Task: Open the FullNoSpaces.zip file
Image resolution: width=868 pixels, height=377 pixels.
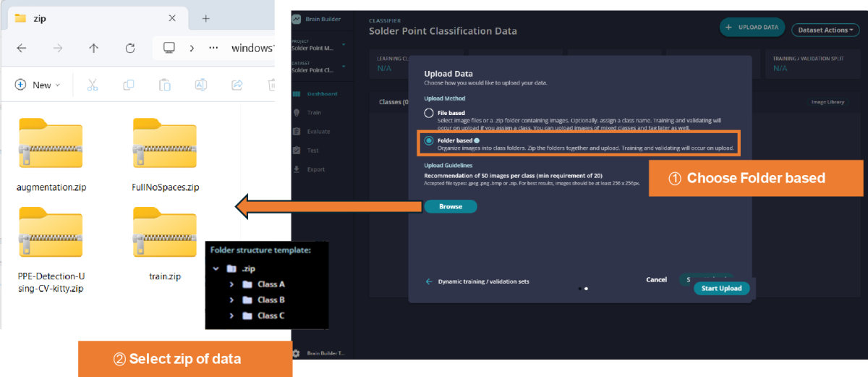Action: tap(165, 155)
